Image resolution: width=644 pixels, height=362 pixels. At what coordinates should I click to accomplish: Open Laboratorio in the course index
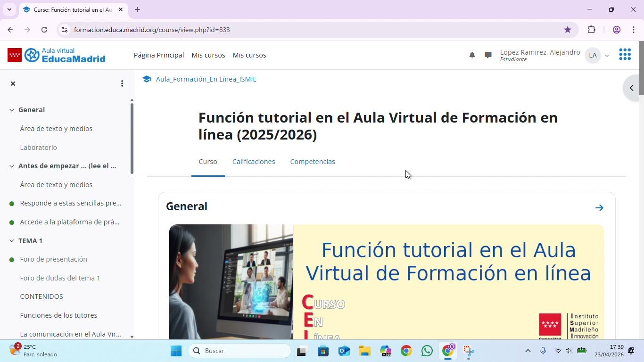coord(39,148)
